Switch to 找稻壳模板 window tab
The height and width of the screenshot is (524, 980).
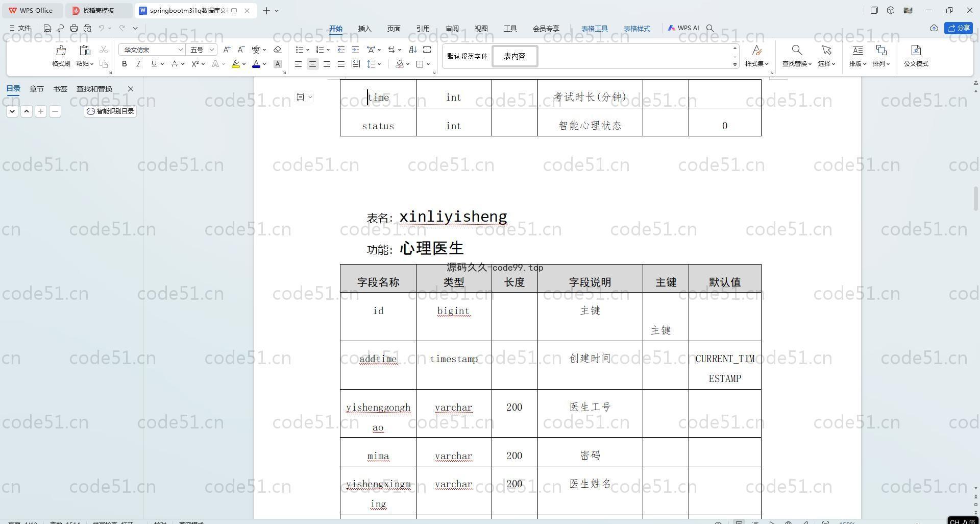(99, 10)
